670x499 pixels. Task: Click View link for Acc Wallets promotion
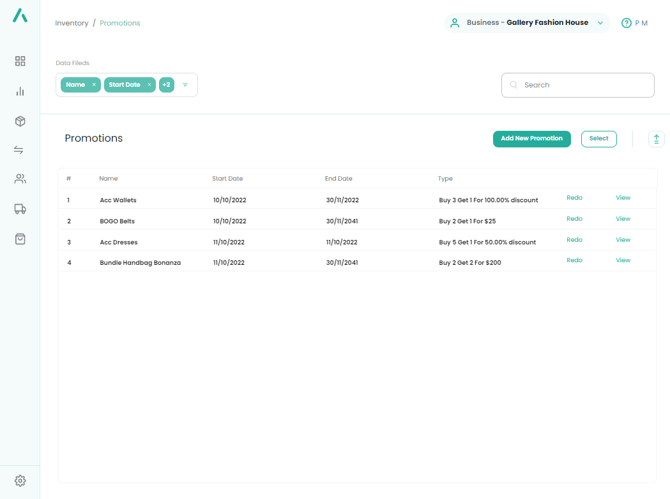pos(623,198)
